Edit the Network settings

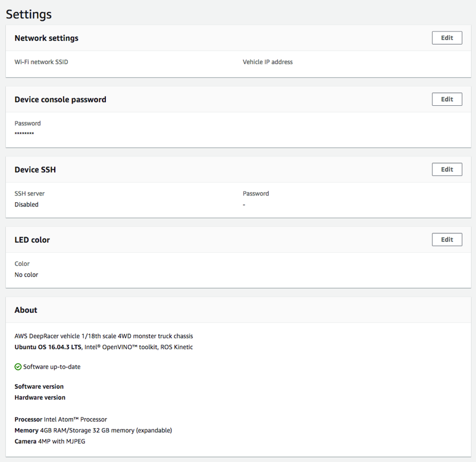point(446,38)
